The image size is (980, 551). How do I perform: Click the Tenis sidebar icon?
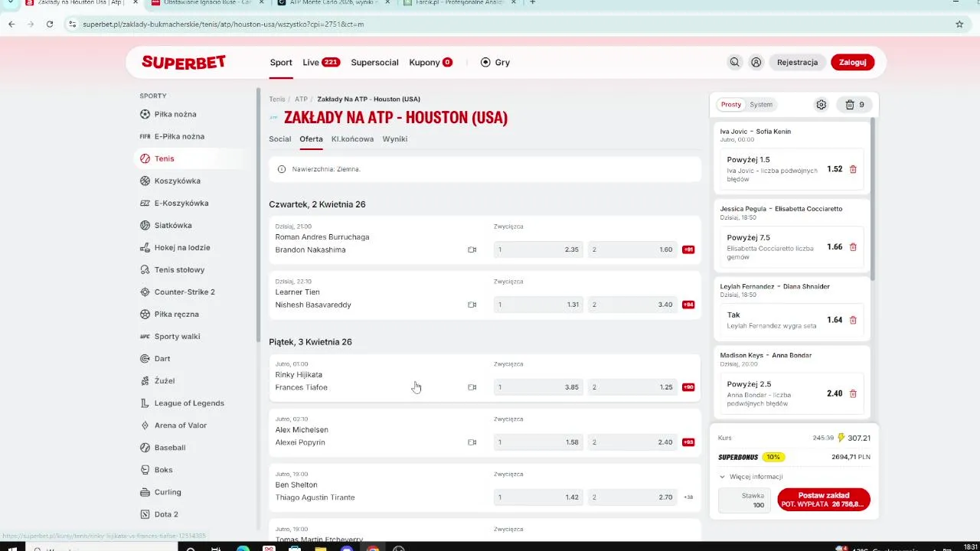click(145, 158)
